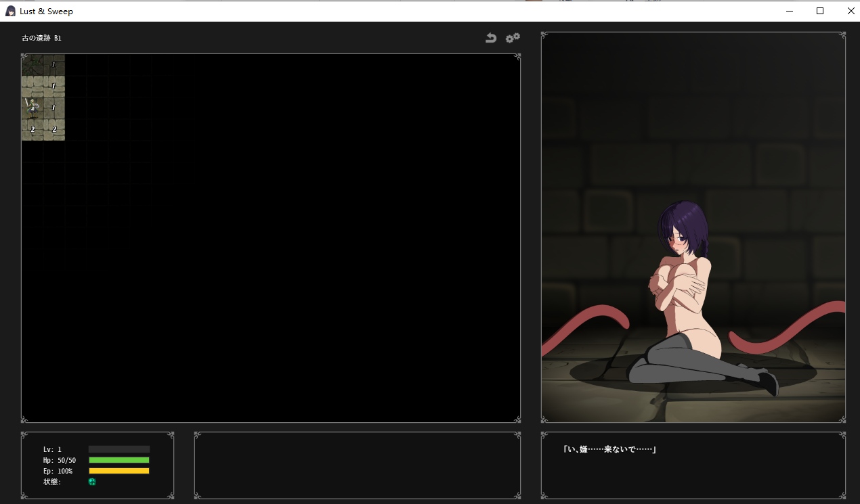860x504 pixels.
Task: Maximize the game window
Action: pos(820,11)
